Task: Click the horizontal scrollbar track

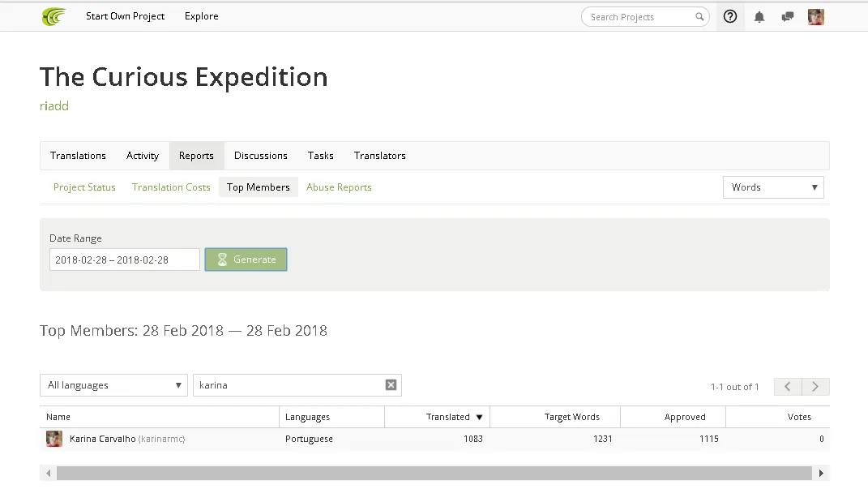Action: point(434,473)
